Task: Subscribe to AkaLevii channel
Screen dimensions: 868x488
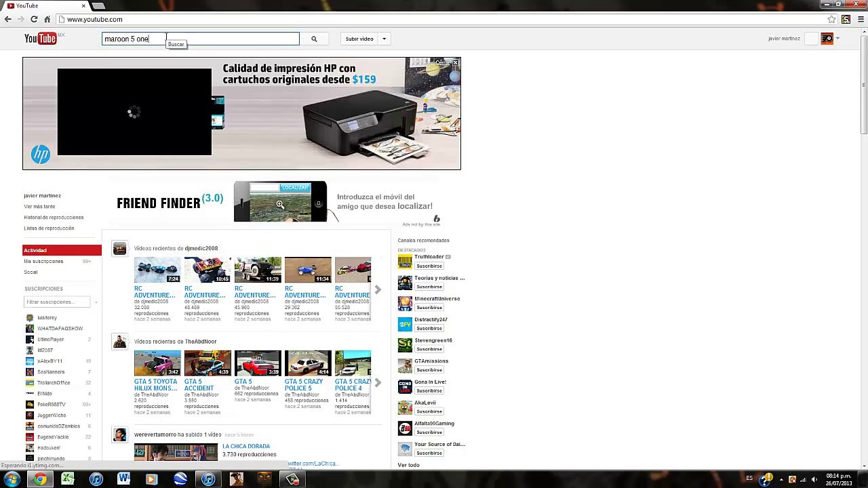Action: [x=429, y=411]
